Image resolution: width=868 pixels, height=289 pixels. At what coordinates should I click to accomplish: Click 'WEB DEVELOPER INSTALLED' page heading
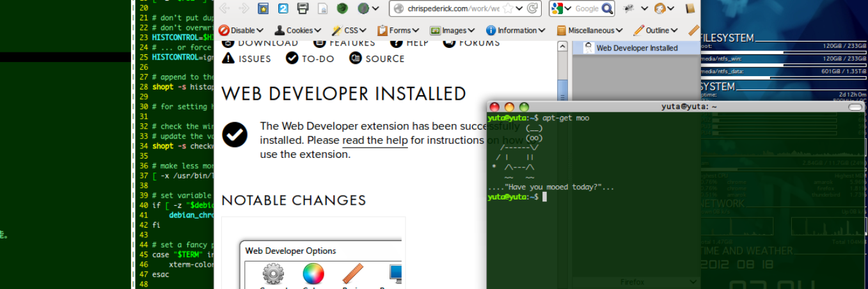[x=343, y=94]
